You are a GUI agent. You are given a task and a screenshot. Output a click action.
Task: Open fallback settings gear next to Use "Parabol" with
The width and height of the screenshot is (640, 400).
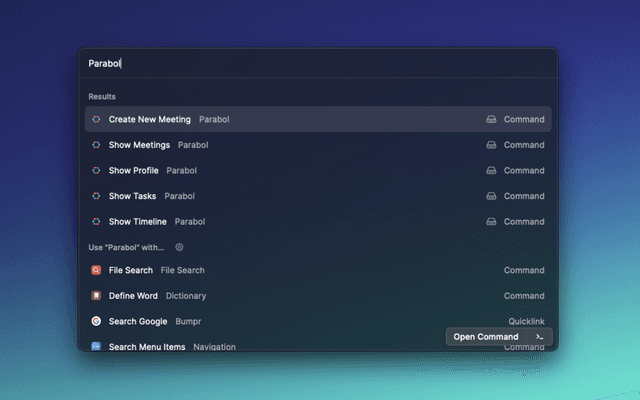(179, 247)
